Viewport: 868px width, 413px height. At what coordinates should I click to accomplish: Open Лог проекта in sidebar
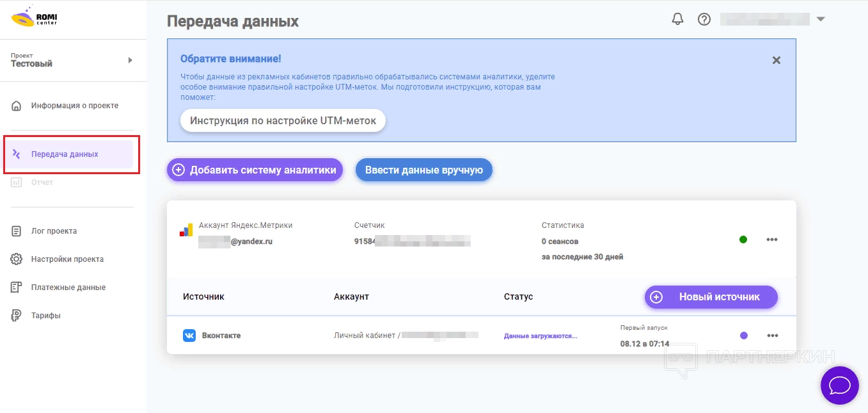[54, 231]
